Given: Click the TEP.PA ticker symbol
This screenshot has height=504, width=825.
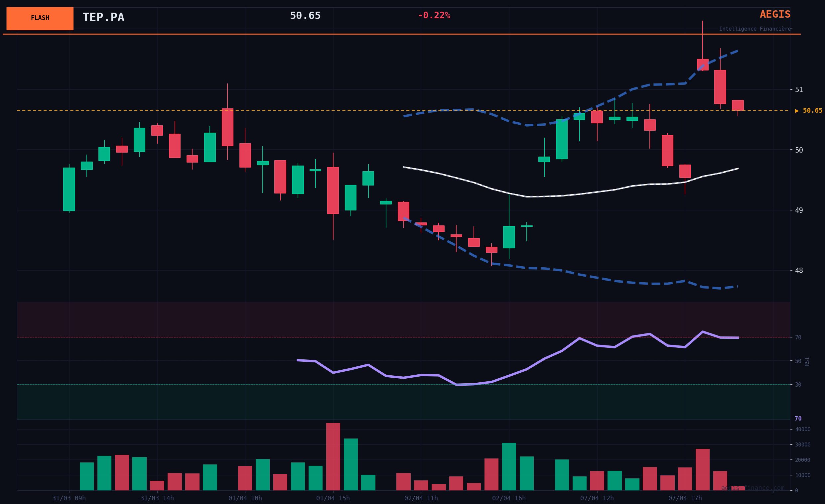Looking at the screenshot, I should (103, 17).
